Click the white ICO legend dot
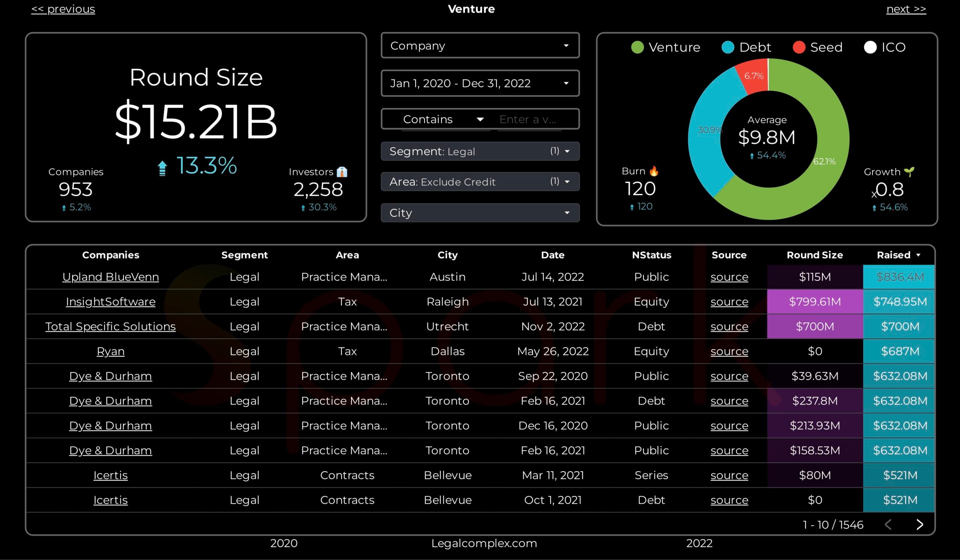960x560 pixels. [x=870, y=47]
